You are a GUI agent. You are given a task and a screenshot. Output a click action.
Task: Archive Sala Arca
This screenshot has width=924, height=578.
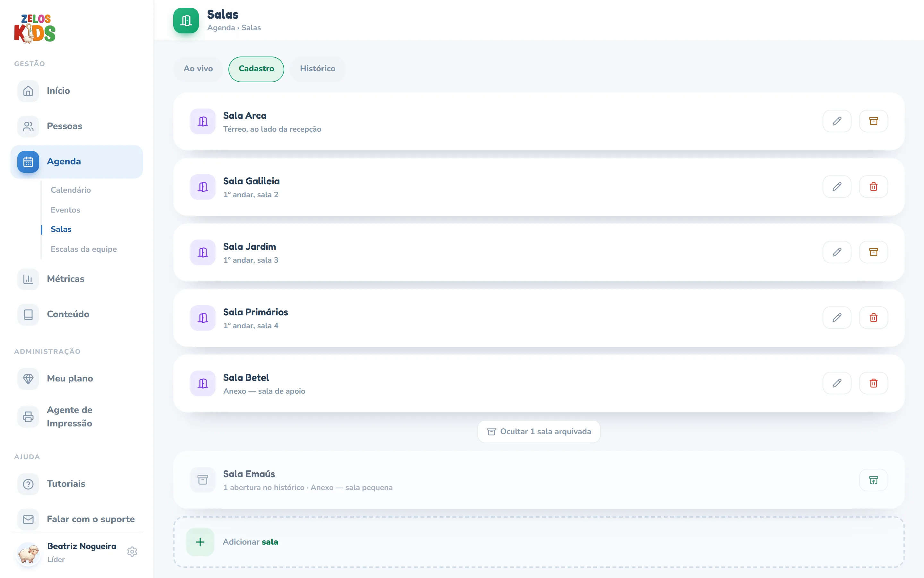[873, 121]
